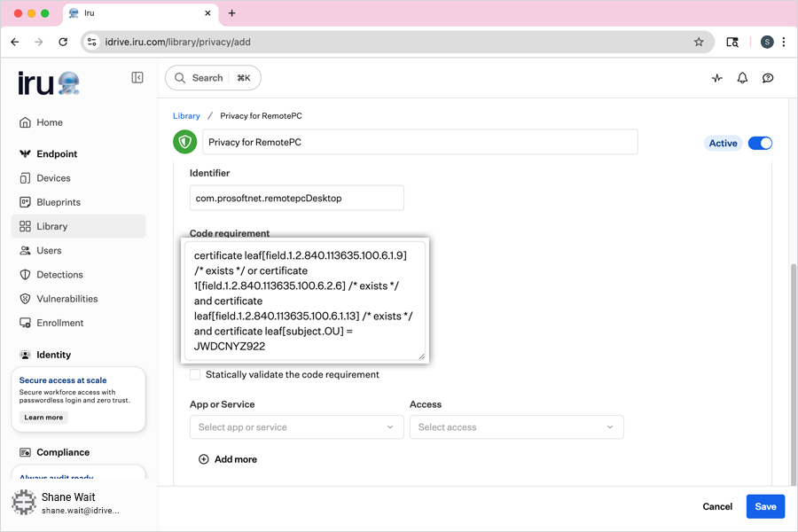Viewport: 798px width, 532px height.
Task: Click the Learn more button
Action: point(43,418)
